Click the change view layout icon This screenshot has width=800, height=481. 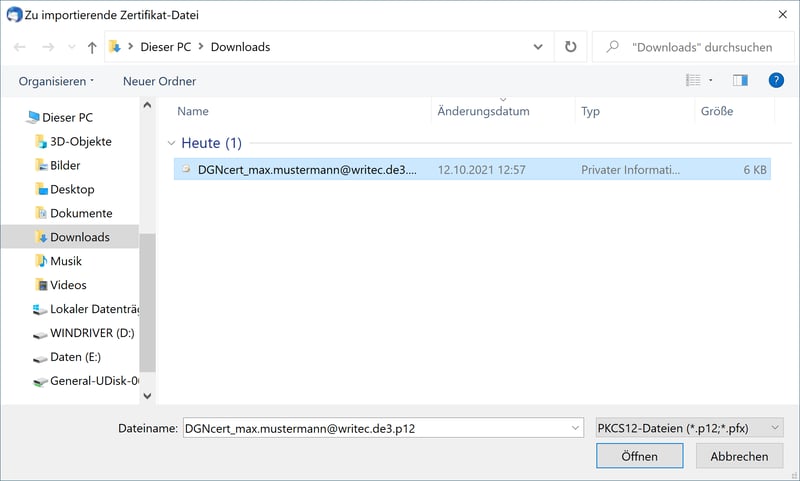693,80
